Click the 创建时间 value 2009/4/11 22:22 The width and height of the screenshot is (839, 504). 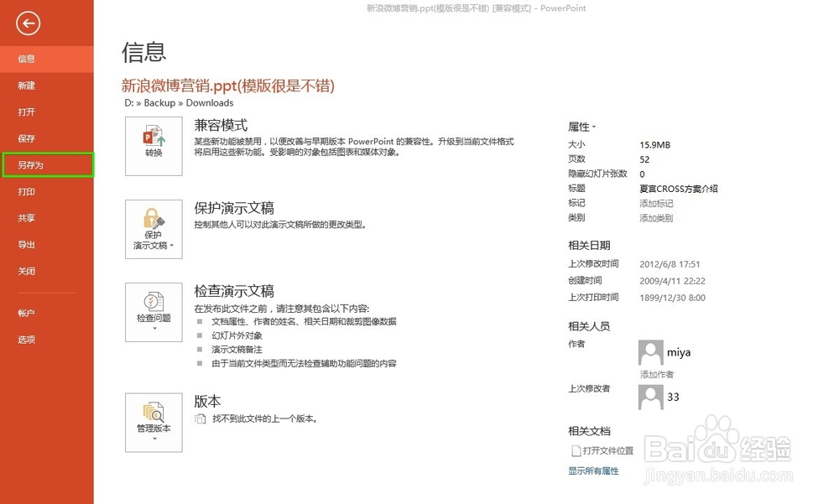point(673,281)
